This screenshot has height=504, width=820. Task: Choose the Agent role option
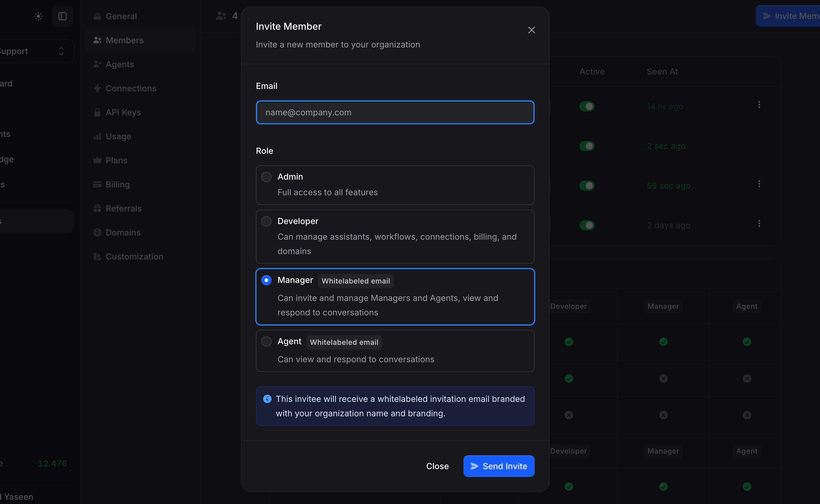266,341
